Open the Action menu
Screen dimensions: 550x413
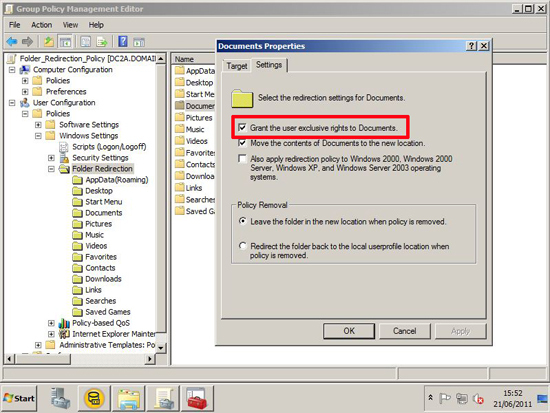[41, 25]
